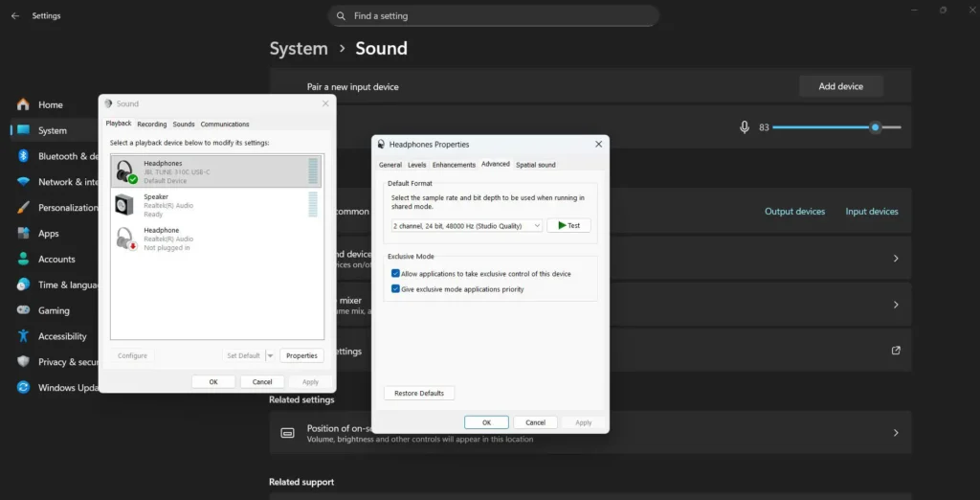980x500 pixels.
Task: Open the Spatial sound tab
Action: click(536, 165)
